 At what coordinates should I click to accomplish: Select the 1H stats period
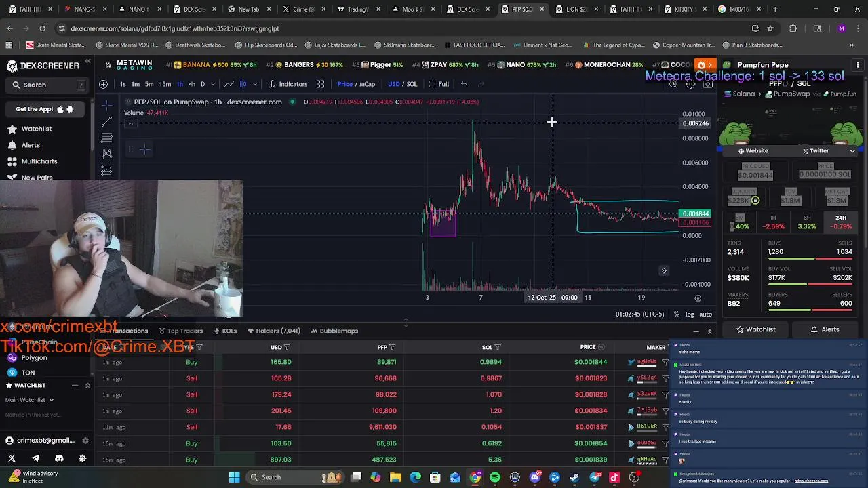point(773,222)
